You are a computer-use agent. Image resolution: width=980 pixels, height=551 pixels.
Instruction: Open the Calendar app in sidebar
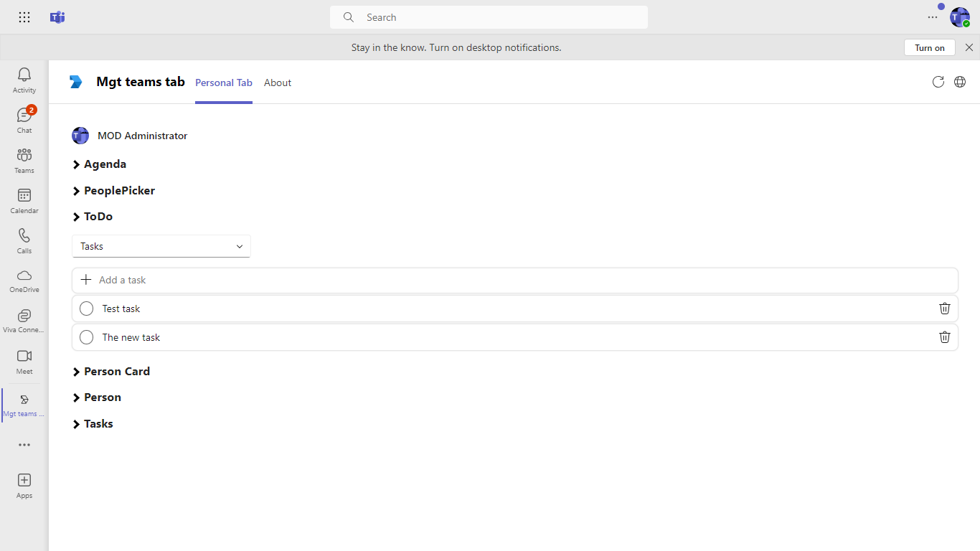coord(24,201)
